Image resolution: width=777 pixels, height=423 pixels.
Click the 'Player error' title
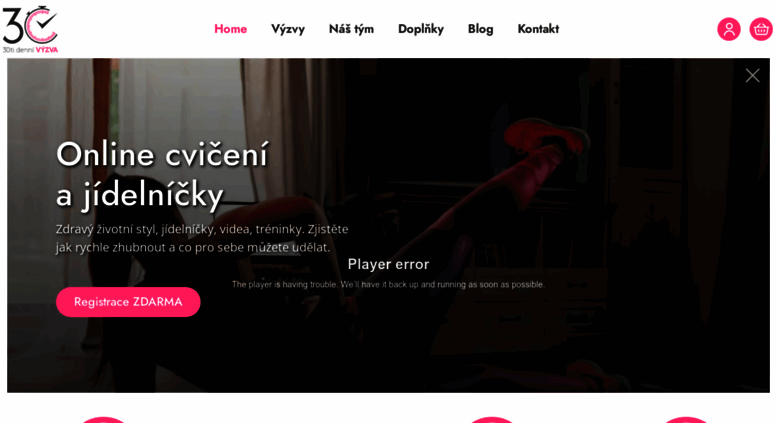pos(388,264)
